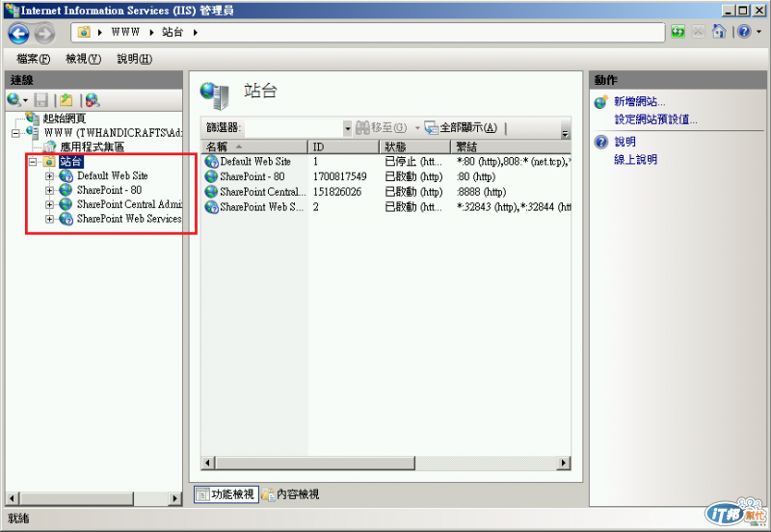This screenshot has width=771, height=532.
Task: Open the dropdown arrow next to the connection globe icon
Action: click(25, 101)
